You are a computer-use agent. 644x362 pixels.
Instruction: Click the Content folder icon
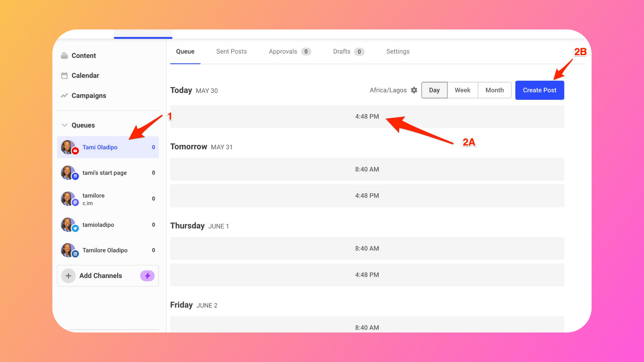(64, 56)
